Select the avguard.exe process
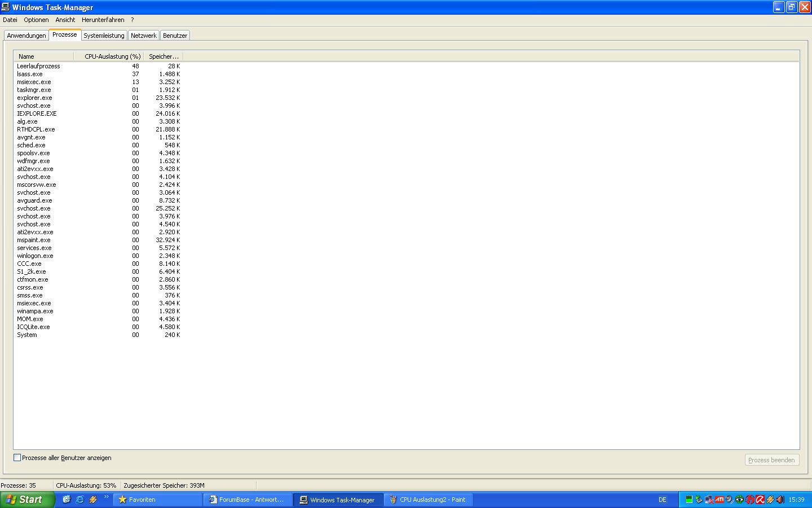The image size is (812, 508). pos(99,200)
